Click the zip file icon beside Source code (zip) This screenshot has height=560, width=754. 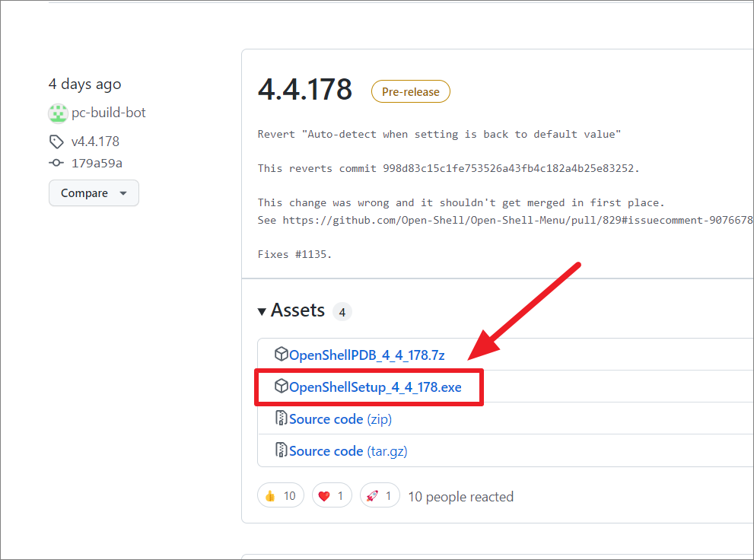click(x=281, y=418)
